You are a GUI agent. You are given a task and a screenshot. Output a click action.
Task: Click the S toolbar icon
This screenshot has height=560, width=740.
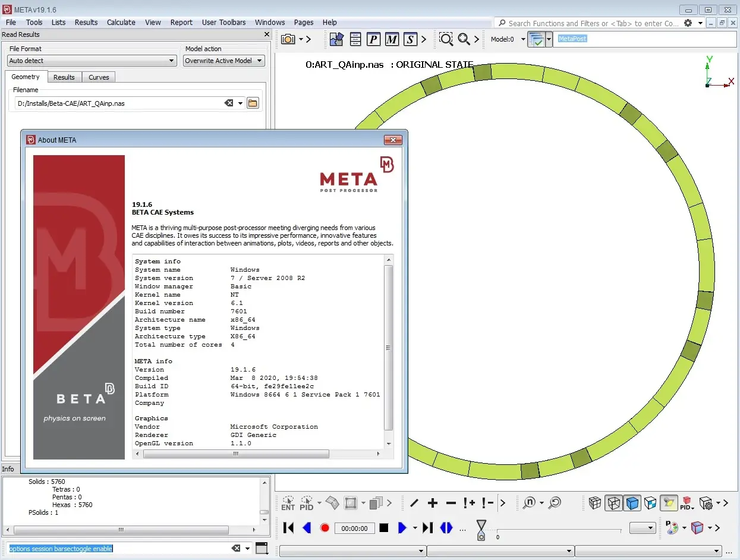tap(410, 39)
